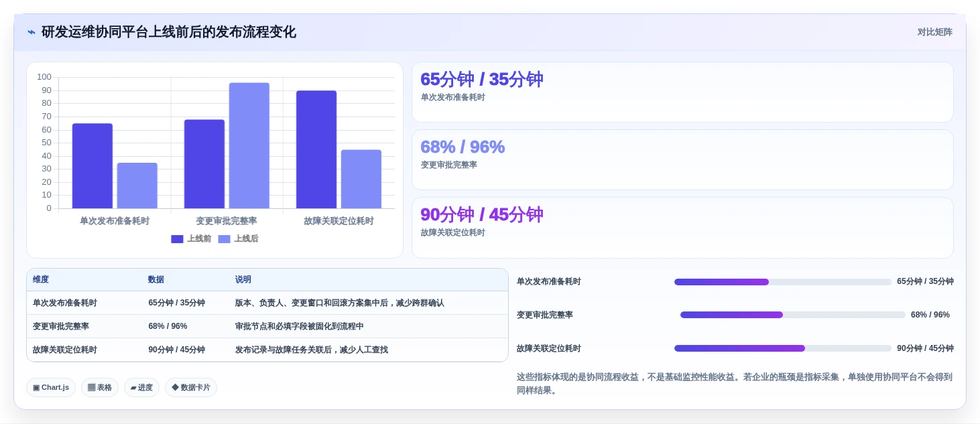Screen dimensions: 980x424
Task: Click the 上线后 bar for 故障关联定位耗时
Action: coord(361,179)
